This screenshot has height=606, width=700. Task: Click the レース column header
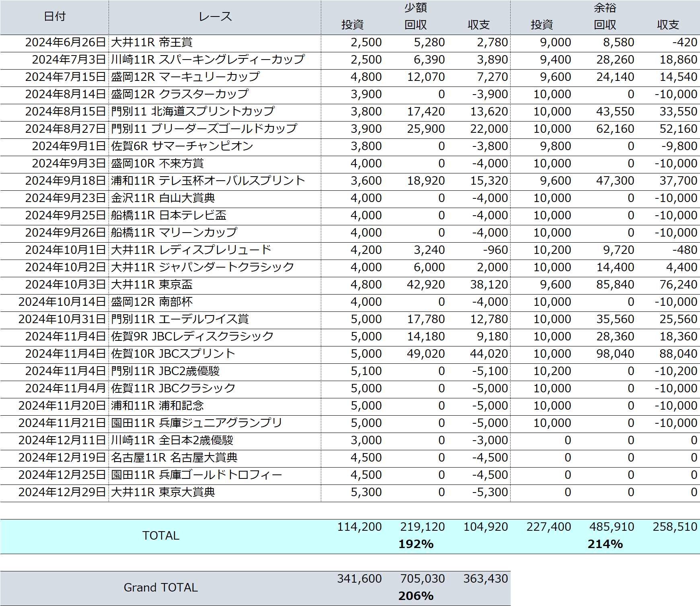[x=215, y=16]
